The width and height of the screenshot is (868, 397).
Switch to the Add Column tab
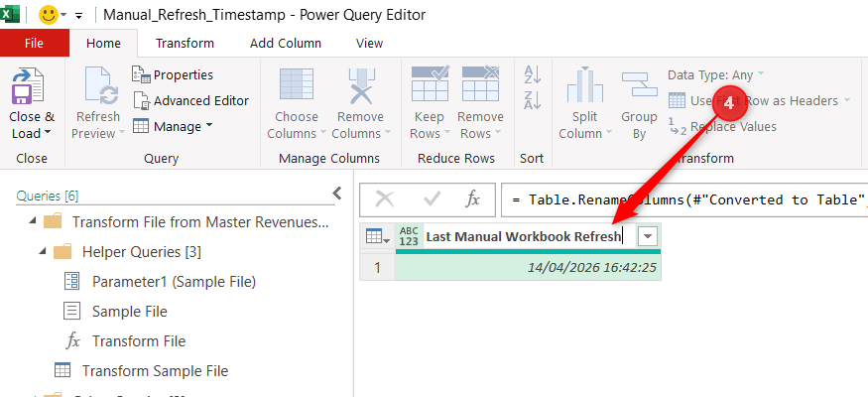click(x=286, y=44)
